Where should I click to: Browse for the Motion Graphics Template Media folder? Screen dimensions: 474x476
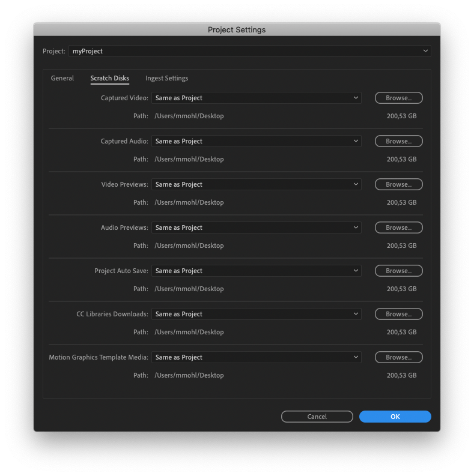click(399, 357)
